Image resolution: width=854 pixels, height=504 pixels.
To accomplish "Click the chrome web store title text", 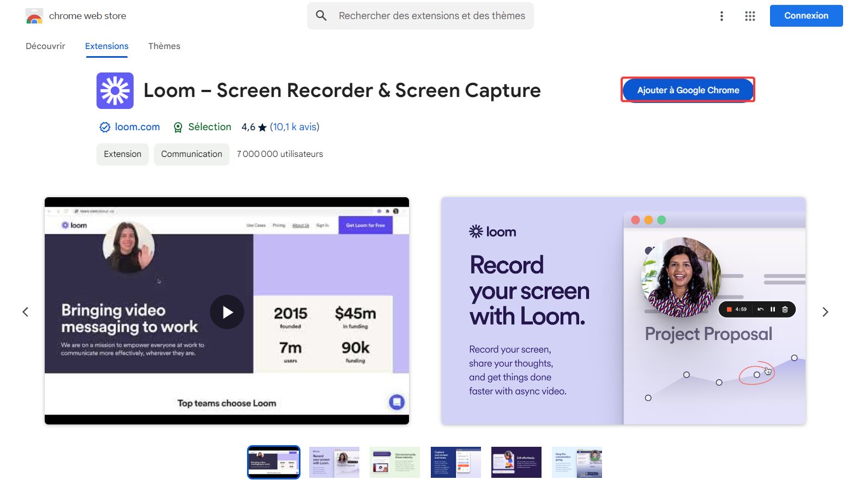I will 87,16.
